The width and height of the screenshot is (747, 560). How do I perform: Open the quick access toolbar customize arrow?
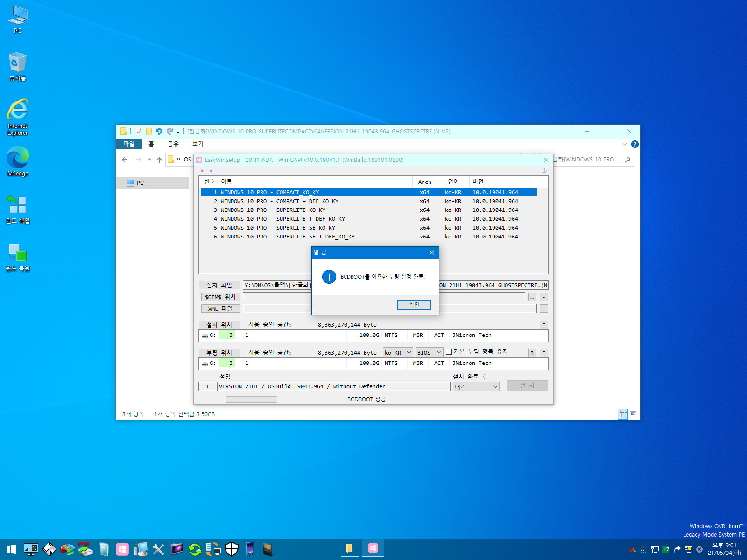tap(178, 132)
